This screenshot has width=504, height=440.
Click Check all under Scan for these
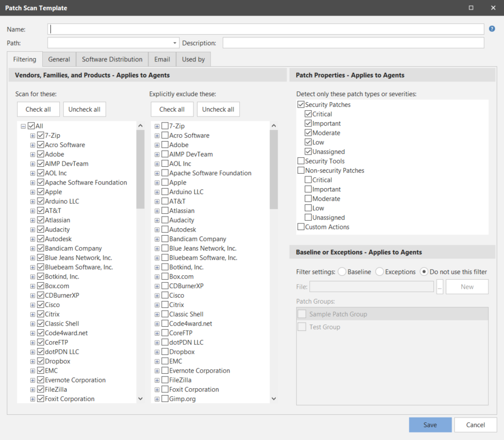(38, 110)
